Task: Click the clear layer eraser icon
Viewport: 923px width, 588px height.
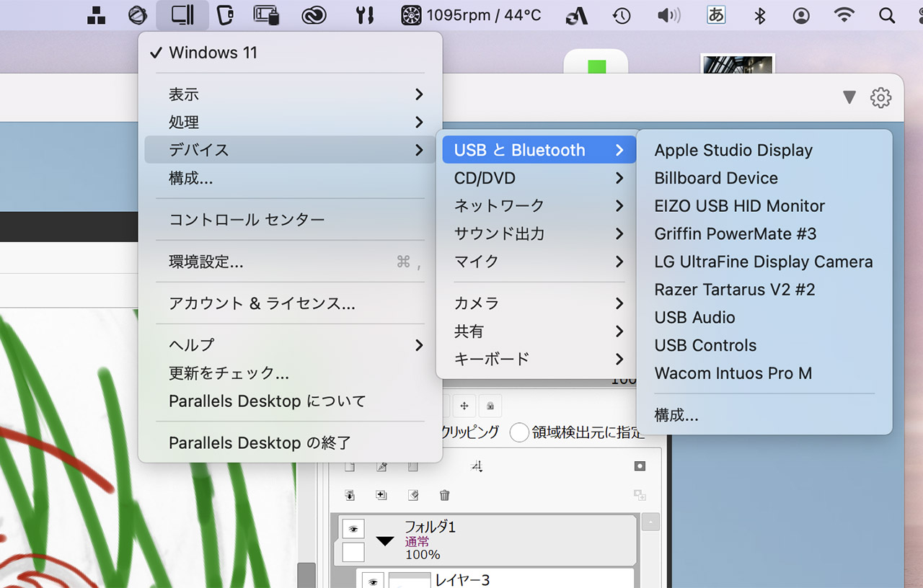Action: [413, 495]
